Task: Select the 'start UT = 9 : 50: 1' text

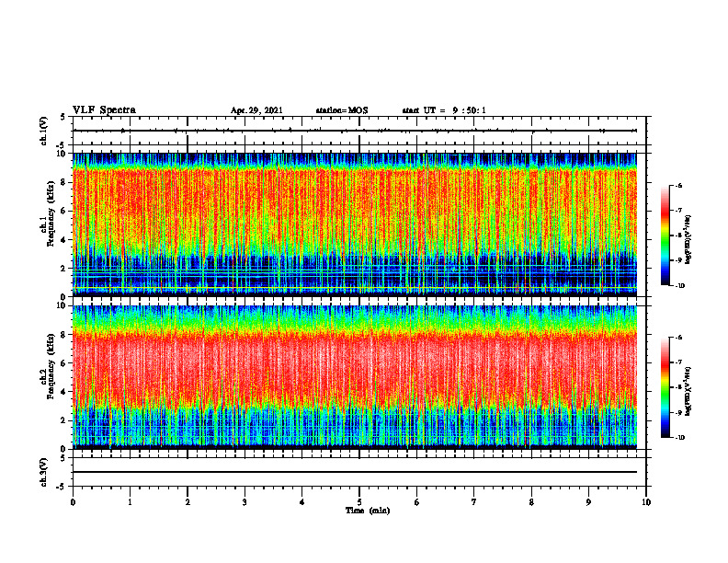Action: click(444, 110)
